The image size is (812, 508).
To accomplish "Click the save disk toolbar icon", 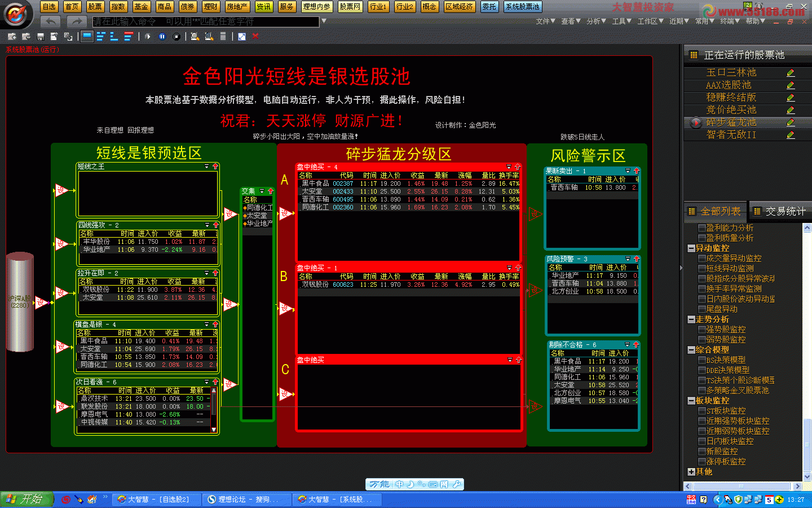I will [x=40, y=37].
